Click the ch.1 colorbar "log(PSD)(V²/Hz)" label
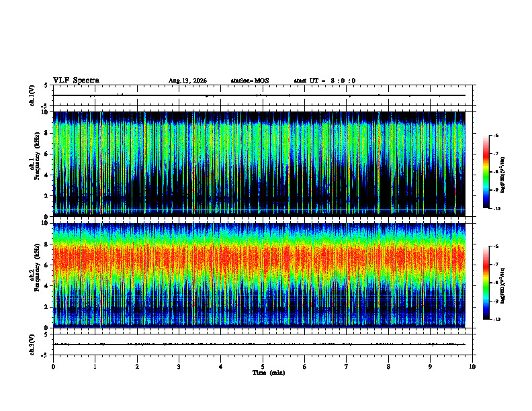 tap(503, 175)
